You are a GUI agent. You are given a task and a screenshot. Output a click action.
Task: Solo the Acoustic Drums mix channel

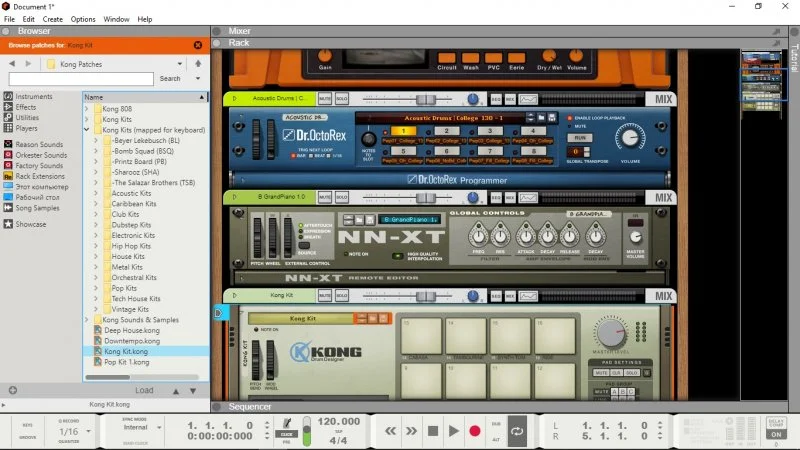pyautogui.click(x=341, y=98)
